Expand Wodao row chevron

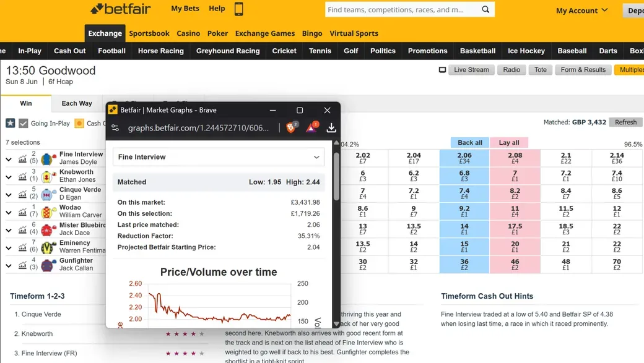pyautogui.click(x=9, y=213)
